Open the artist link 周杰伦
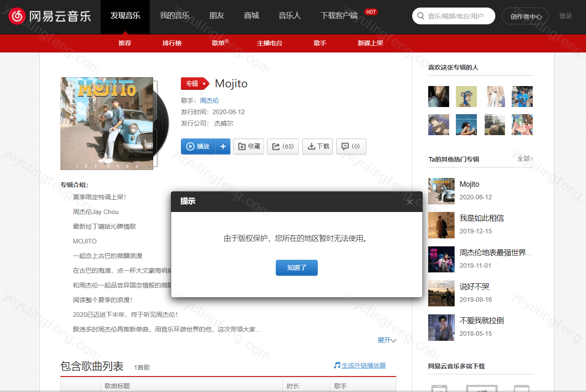 [209, 101]
